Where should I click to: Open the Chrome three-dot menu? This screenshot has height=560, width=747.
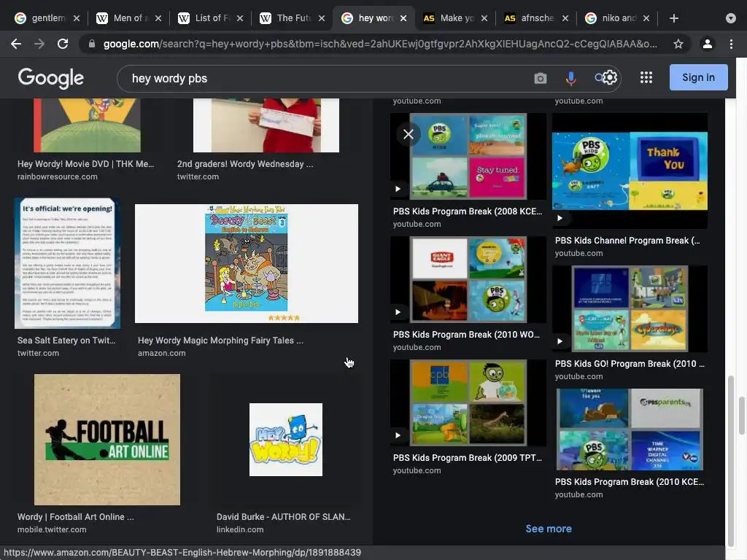pyautogui.click(x=731, y=44)
